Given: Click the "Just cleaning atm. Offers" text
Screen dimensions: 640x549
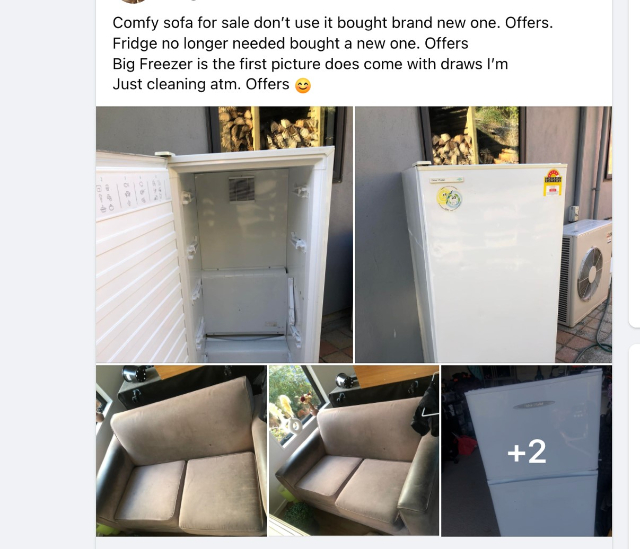Looking at the screenshot, I should tap(201, 84).
